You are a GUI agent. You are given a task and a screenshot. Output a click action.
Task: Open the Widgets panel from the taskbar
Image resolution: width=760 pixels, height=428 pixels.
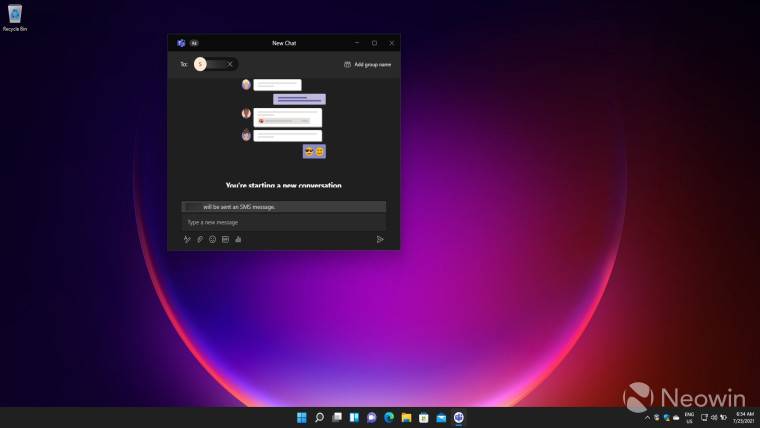pos(354,417)
